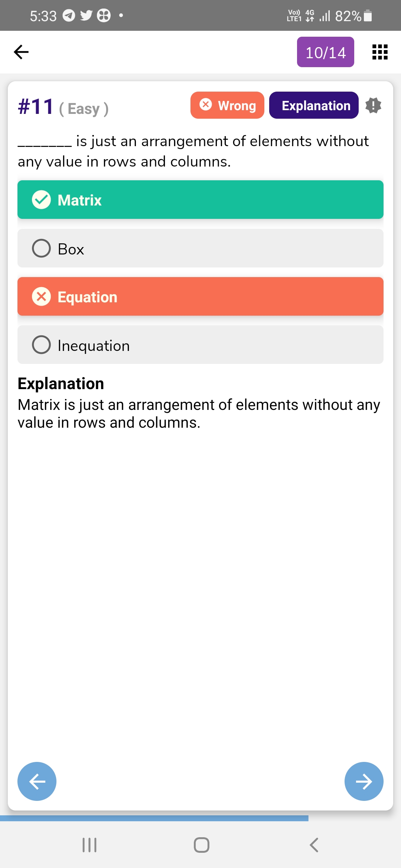Tap Android recent apps button
This screenshot has width=401, height=868.
tap(89, 845)
